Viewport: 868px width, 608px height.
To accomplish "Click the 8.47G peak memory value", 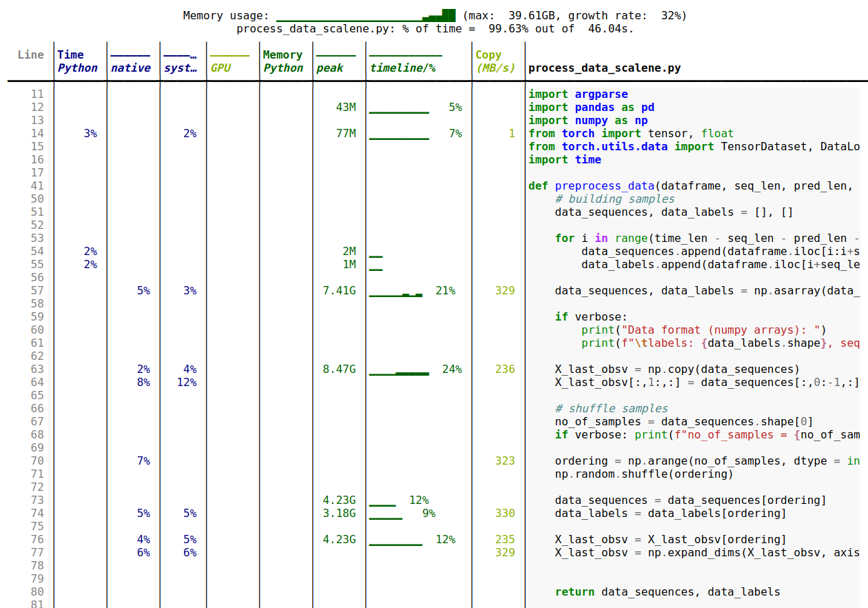I will (x=339, y=369).
